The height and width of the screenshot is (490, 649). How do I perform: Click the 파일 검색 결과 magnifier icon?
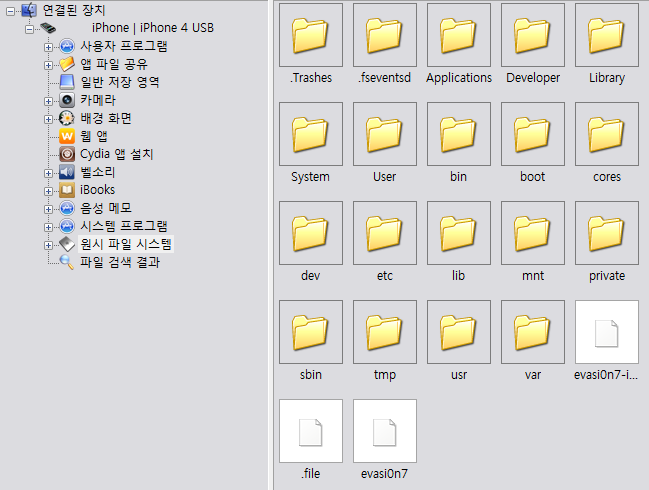67,262
